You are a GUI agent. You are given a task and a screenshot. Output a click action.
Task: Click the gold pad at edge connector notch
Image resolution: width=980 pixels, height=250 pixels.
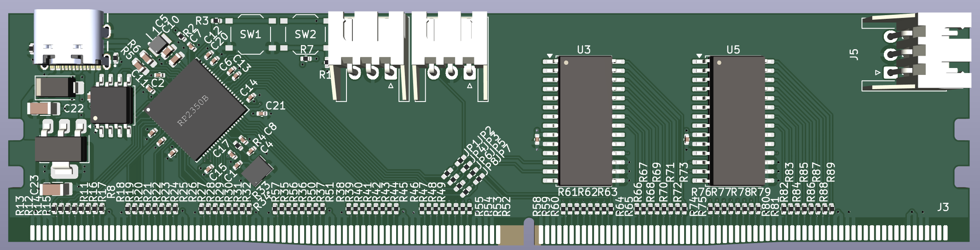point(512,235)
